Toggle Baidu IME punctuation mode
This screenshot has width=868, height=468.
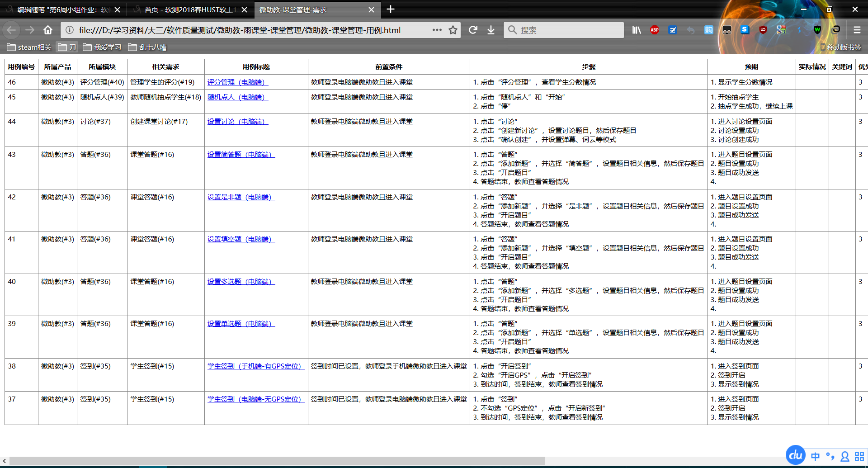(830, 456)
